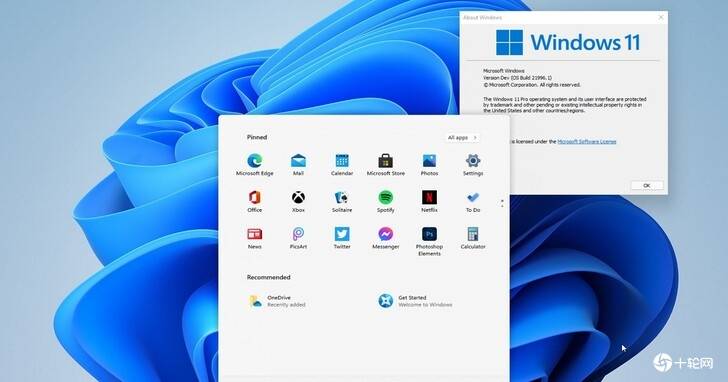
Task: Launch the Photos app
Action: (x=429, y=165)
